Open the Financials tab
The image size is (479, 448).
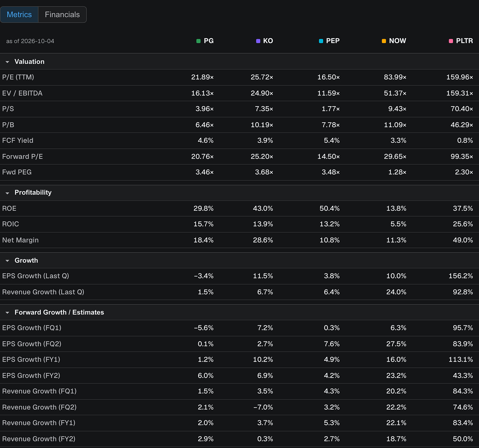click(62, 14)
